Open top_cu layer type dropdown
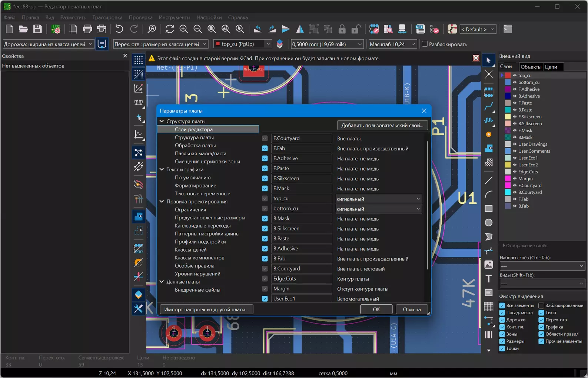The image size is (588, 378). click(x=379, y=199)
